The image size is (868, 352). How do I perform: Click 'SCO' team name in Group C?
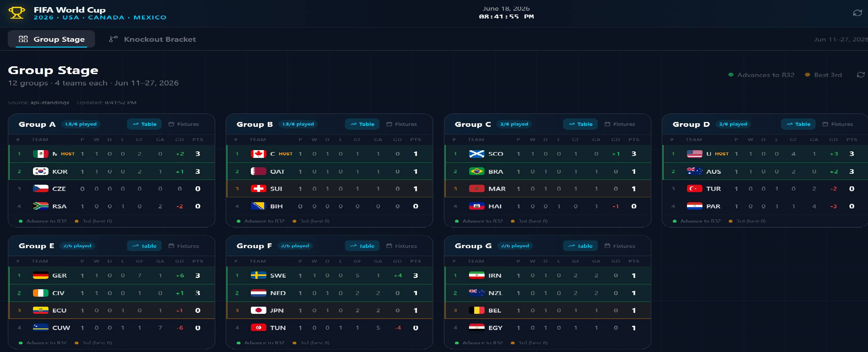(x=496, y=154)
